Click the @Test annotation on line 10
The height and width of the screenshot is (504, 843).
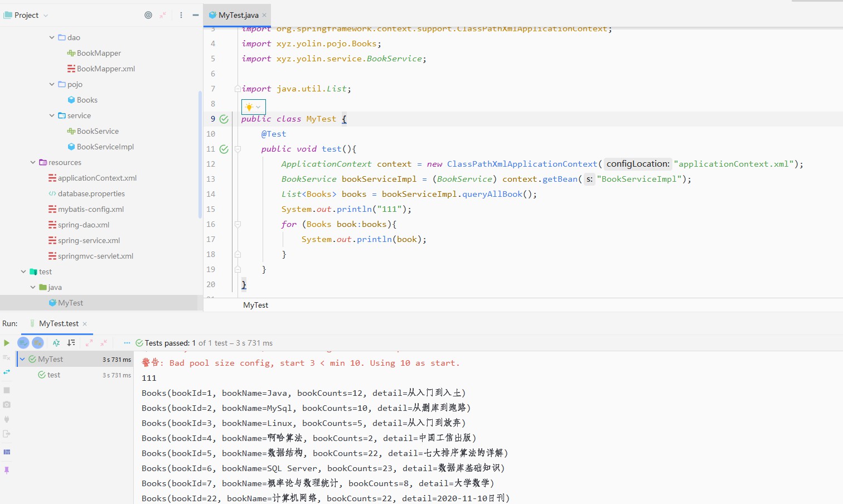pos(274,134)
